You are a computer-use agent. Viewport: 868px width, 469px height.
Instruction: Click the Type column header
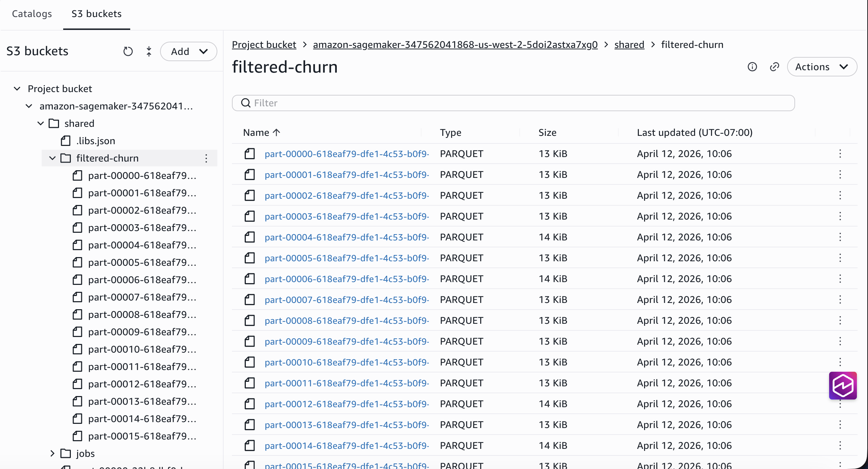451,132
